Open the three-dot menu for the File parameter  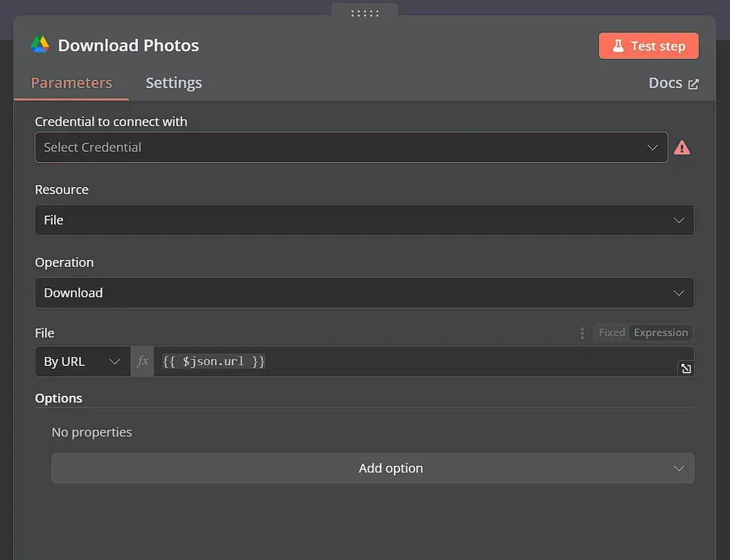point(582,333)
